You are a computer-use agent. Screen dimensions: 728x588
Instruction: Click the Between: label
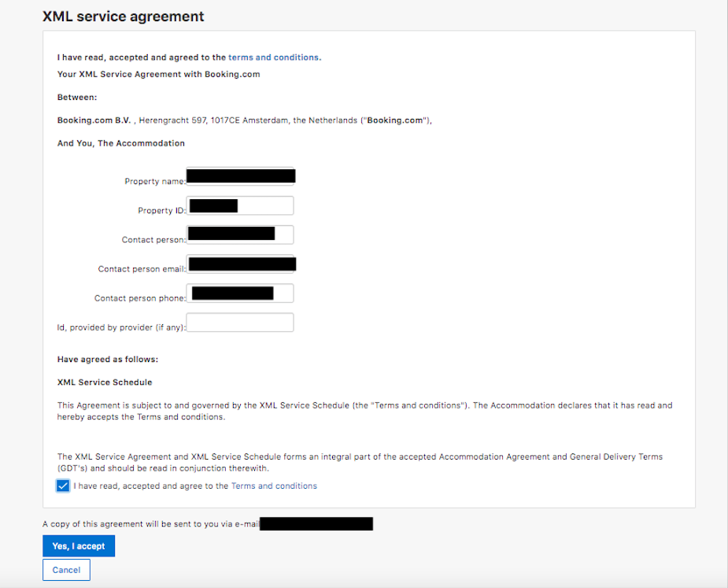click(x=77, y=97)
